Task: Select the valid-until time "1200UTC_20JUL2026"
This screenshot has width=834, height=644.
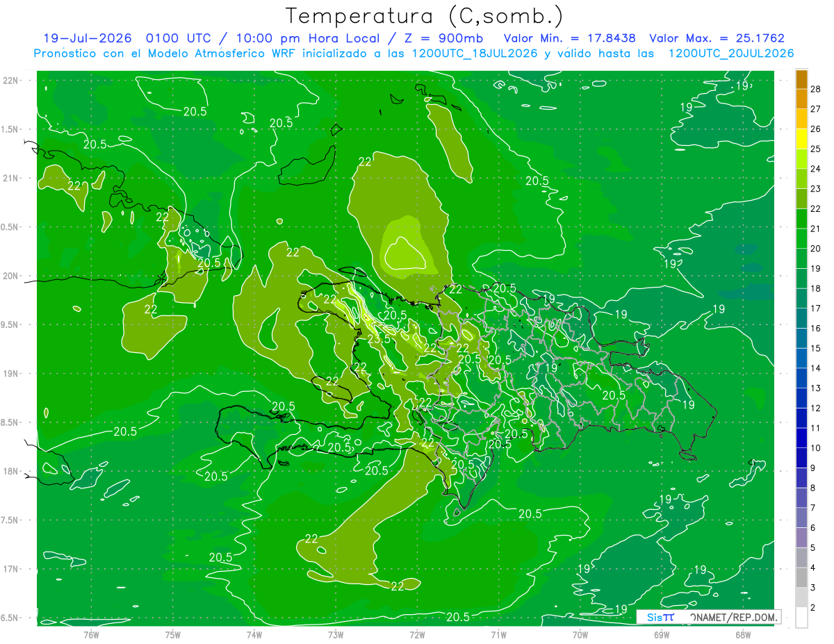Action: (731, 53)
